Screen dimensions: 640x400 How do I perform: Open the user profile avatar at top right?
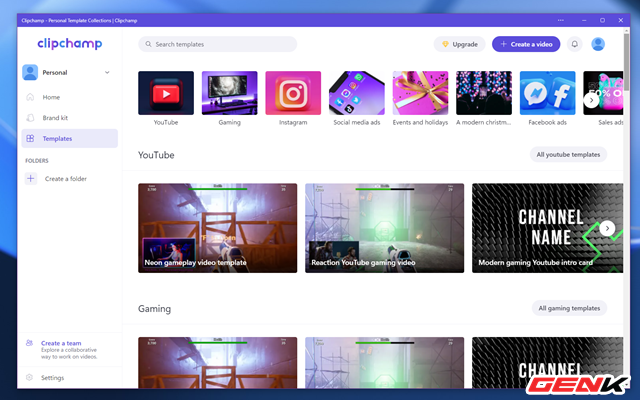click(x=598, y=44)
